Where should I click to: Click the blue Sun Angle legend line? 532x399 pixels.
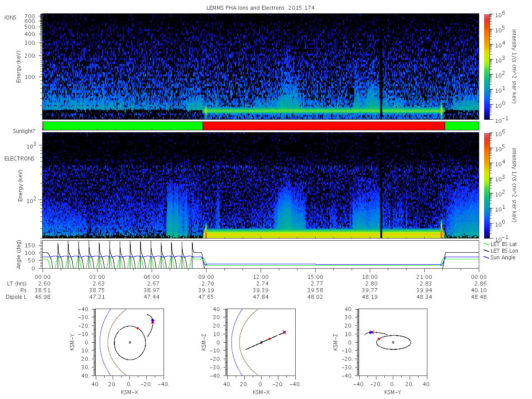coord(486,258)
